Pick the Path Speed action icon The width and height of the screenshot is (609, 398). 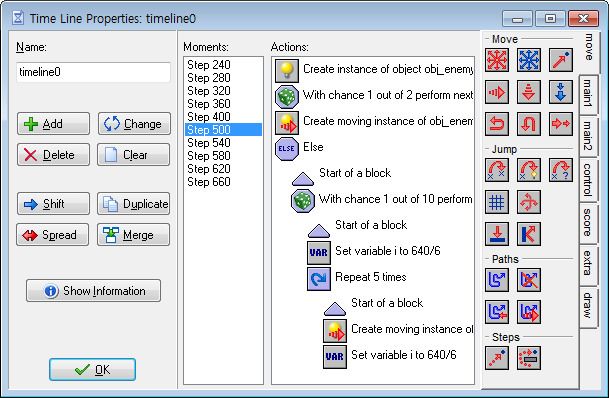[x=529, y=312]
